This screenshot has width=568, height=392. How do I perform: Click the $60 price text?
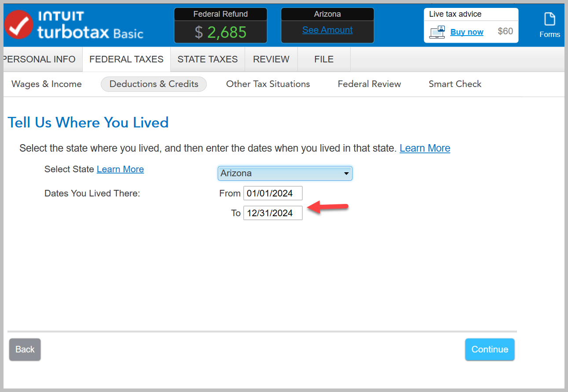(x=506, y=31)
